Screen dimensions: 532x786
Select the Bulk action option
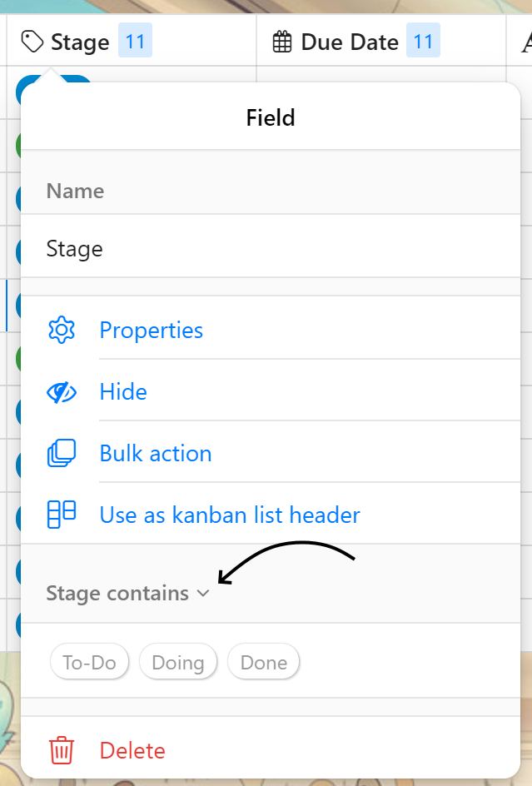pos(156,453)
